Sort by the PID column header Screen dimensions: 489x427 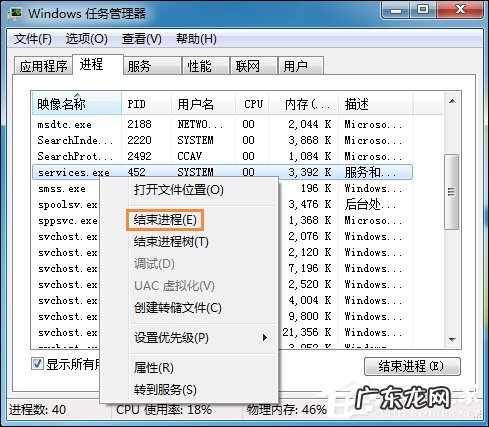[147, 104]
